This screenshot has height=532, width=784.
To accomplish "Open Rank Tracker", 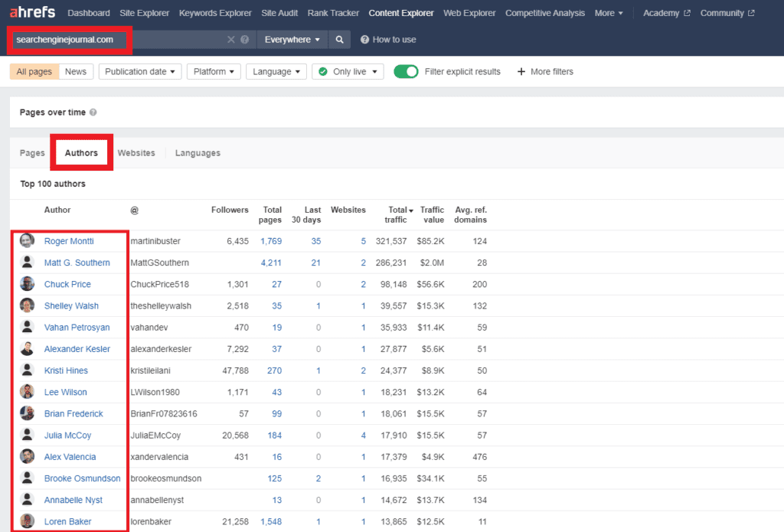I will (333, 13).
